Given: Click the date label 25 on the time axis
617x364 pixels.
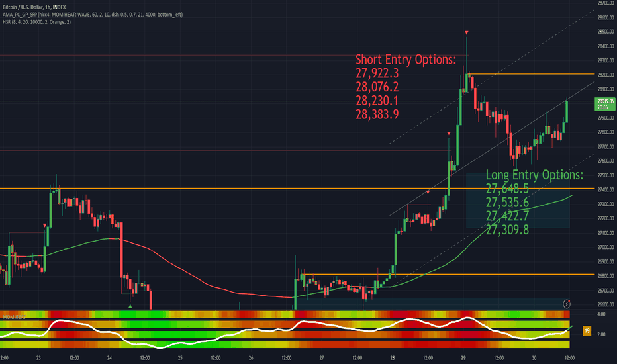Looking at the screenshot, I should click(180, 358).
